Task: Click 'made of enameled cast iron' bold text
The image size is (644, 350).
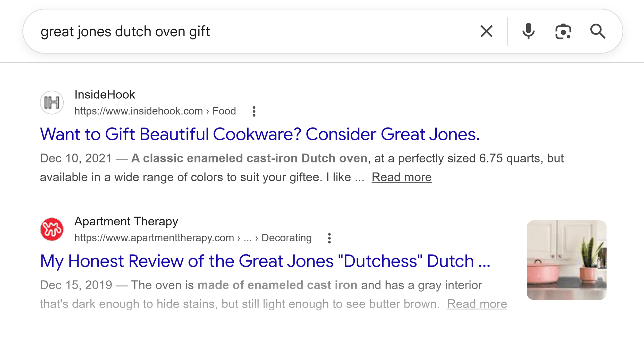Action: (277, 285)
